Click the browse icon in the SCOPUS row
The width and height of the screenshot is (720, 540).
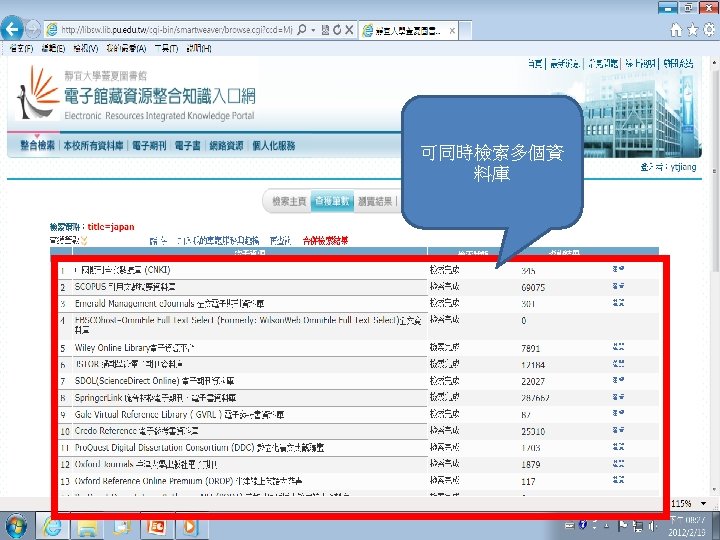pyautogui.click(x=618, y=286)
